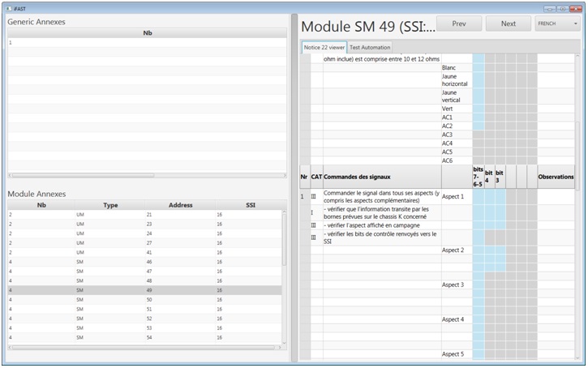This screenshot has height=368, width=588.
Task: Select Generic Annexes row with Nb 1
Action: [x=148, y=43]
